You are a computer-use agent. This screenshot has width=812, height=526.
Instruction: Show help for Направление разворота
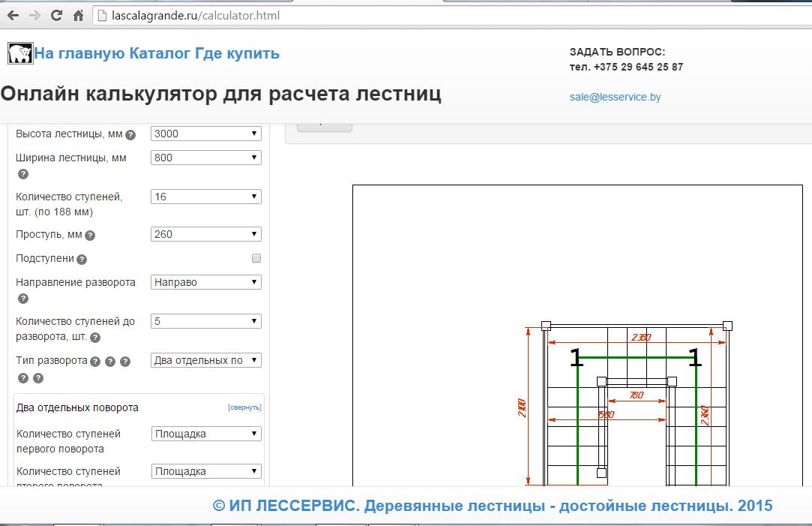pos(22,299)
